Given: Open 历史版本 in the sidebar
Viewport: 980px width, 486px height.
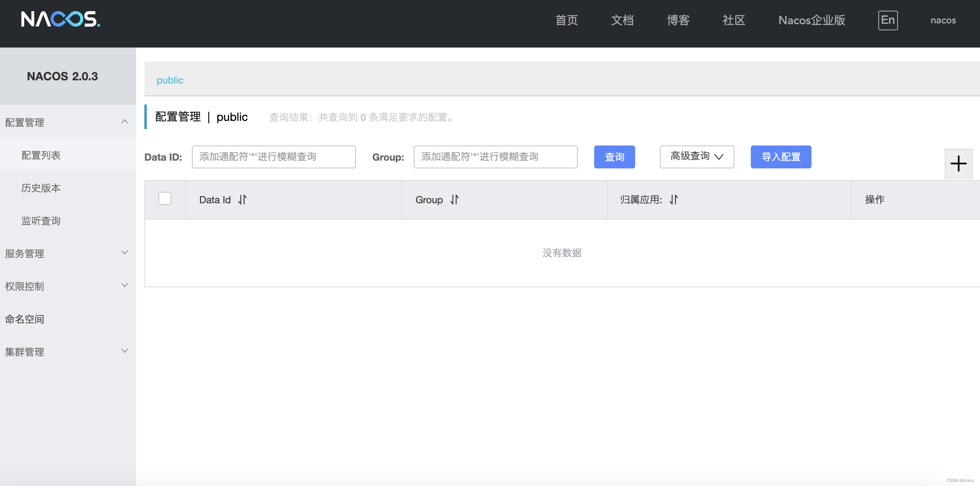Looking at the screenshot, I should click(68, 188).
